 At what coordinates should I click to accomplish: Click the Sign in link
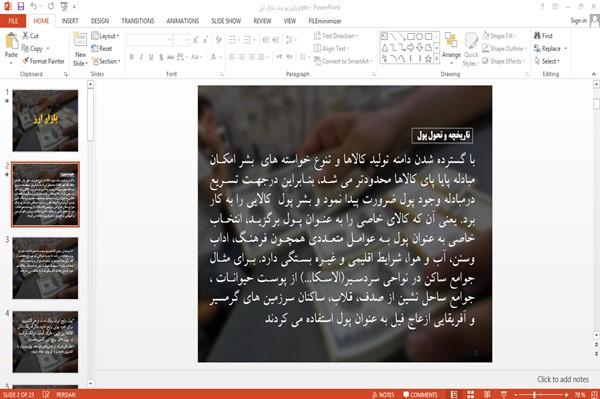[x=579, y=21]
